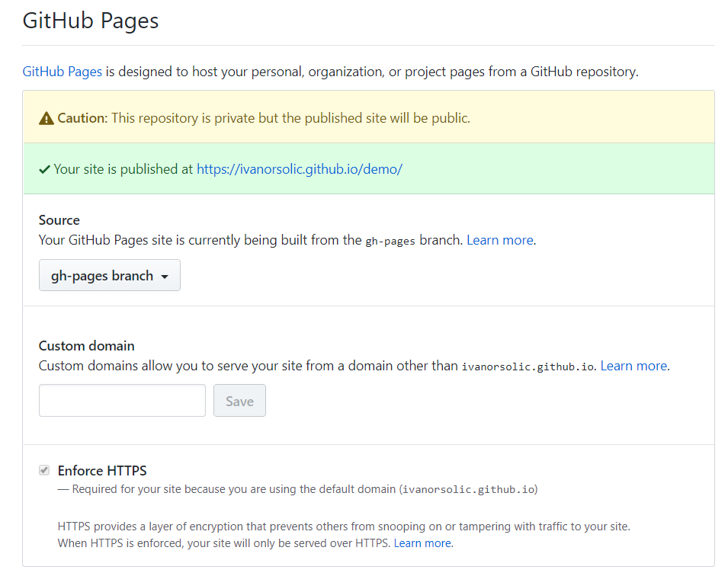The height and width of the screenshot is (573, 728).
Task: Click the private repository caution message text
Action: point(291,118)
